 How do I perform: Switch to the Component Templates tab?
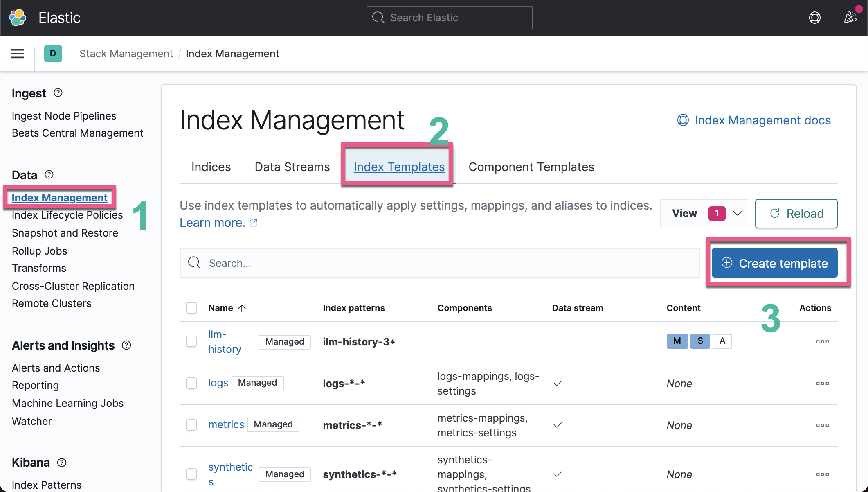[x=531, y=167]
